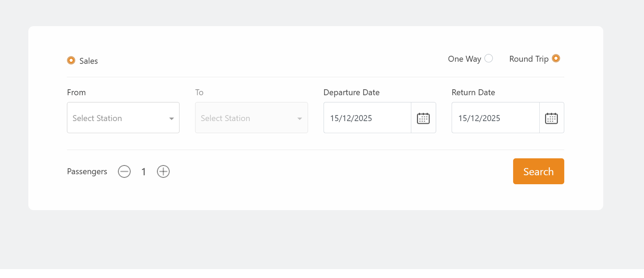Click the Passengers label text
The height and width of the screenshot is (278, 644).
coord(87,172)
